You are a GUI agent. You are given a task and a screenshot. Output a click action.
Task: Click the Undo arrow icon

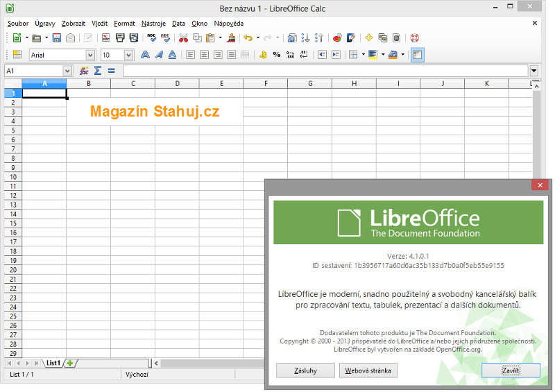pyautogui.click(x=248, y=37)
